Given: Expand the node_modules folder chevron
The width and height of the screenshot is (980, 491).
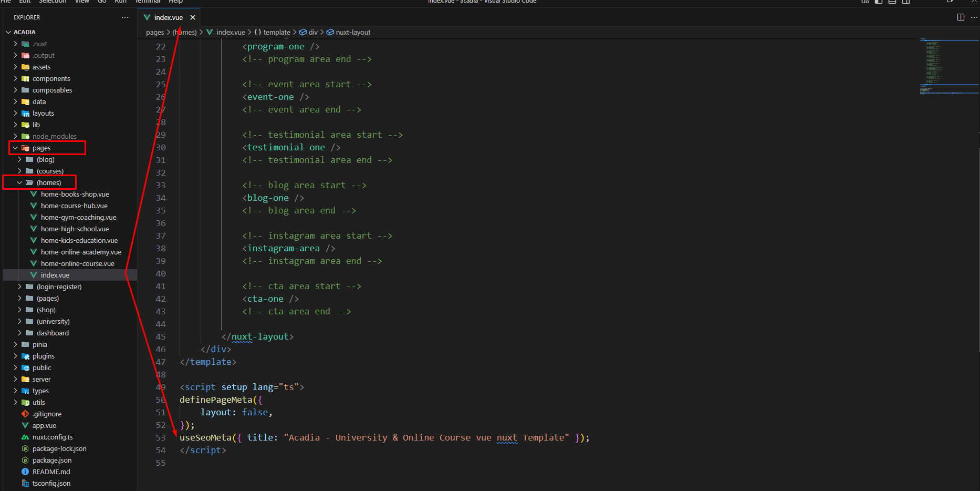Looking at the screenshot, I should click(15, 136).
